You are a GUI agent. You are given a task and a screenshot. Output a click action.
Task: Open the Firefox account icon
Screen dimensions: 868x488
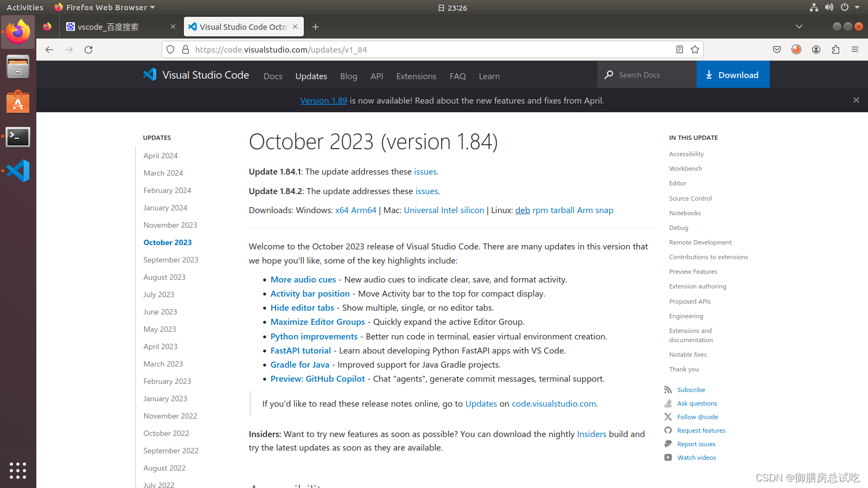(x=816, y=49)
